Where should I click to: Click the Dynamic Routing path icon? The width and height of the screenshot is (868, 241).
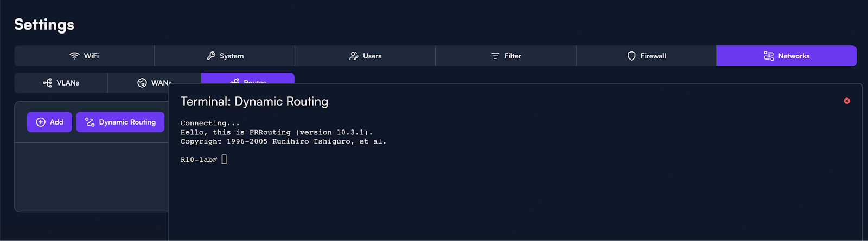[x=90, y=122]
